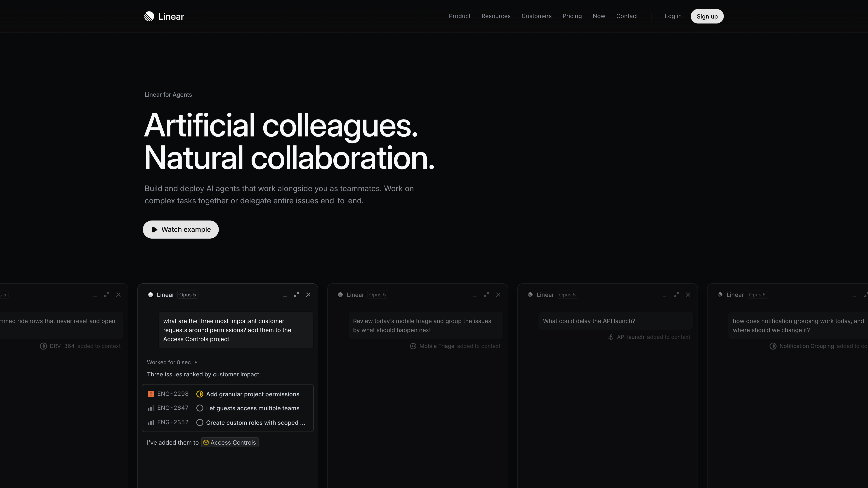
Task: Click What could delay the API launch message
Action: click(x=616, y=321)
